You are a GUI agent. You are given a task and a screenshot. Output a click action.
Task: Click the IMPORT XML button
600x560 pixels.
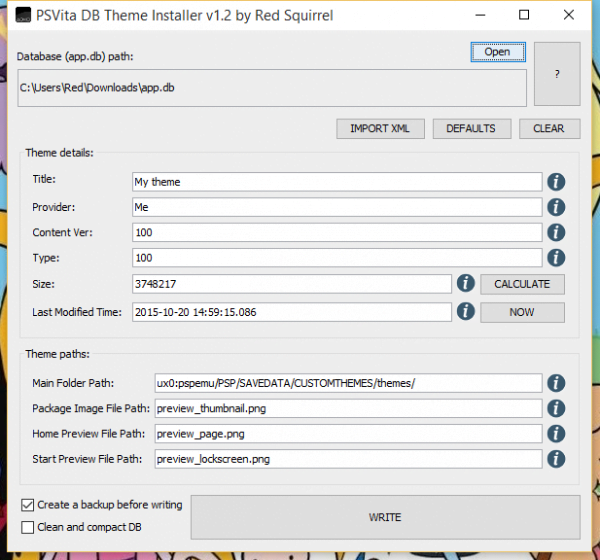tap(380, 129)
